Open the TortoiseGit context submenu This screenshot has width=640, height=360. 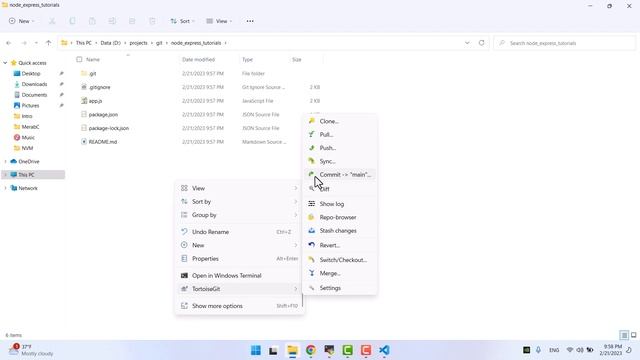tap(240, 289)
